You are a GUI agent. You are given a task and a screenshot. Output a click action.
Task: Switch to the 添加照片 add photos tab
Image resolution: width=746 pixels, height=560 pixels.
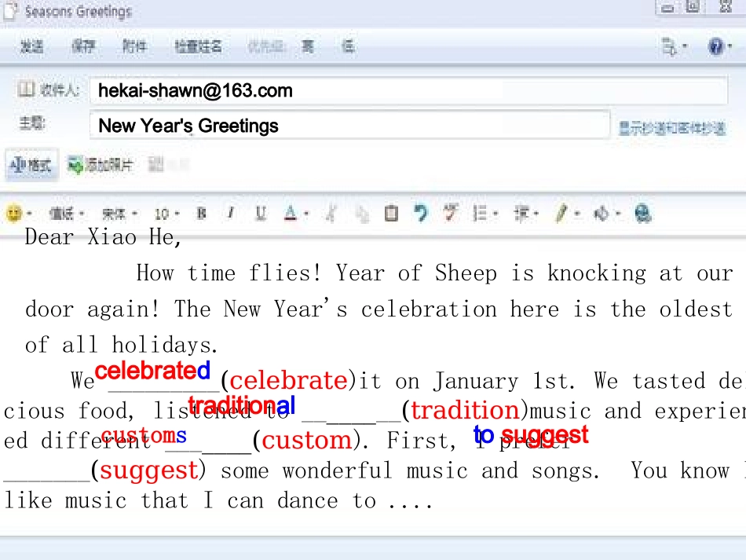coord(101,165)
